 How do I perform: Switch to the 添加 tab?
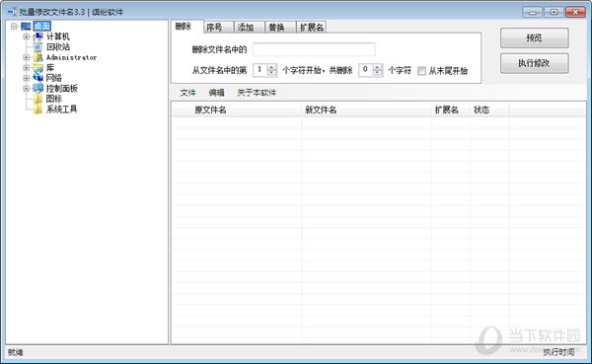click(x=250, y=28)
